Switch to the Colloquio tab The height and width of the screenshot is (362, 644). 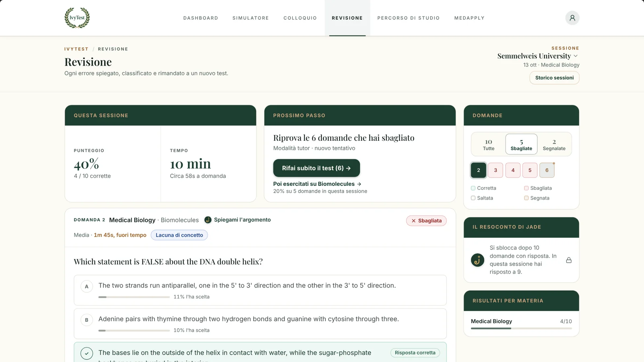(x=300, y=18)
